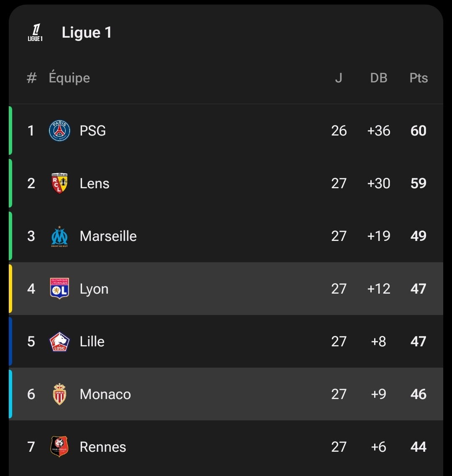Click the J matches played header
This screenshot has width=452, height=476.
tap(339, 78)
